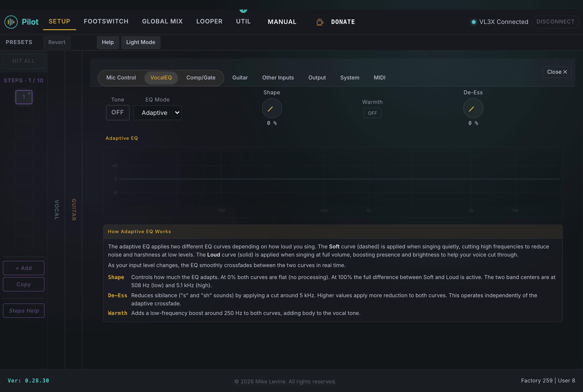Viewport: 583px width, 392px height.
Task: Click the How Adaptive EQ Works header
Action: pyautogui.click(x=333, y=231)
